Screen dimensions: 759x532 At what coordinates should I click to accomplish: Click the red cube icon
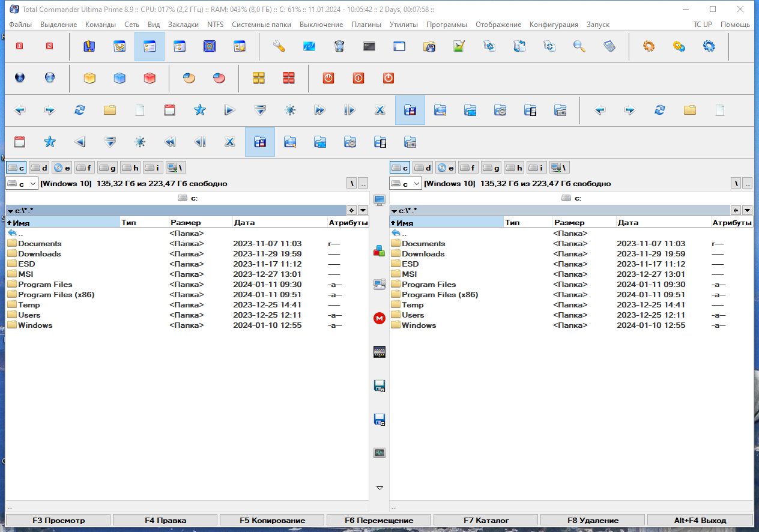150,77
